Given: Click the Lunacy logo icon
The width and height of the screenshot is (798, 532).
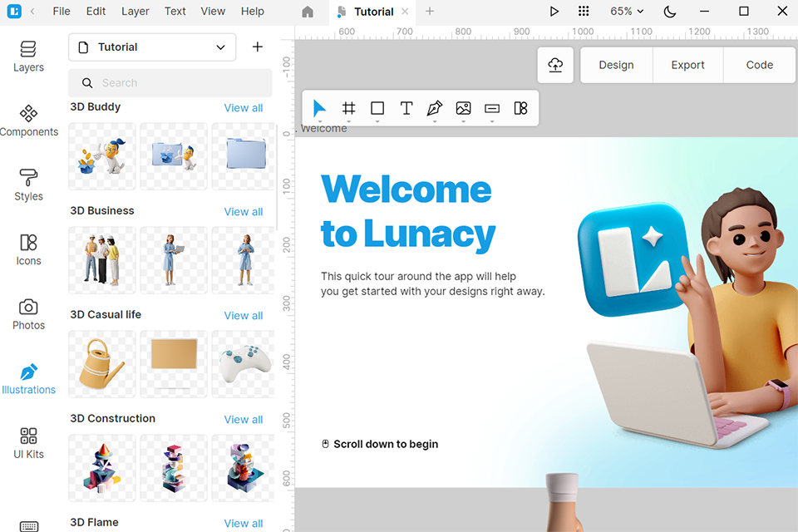Looking at the screenshot, I should point(14,11).
